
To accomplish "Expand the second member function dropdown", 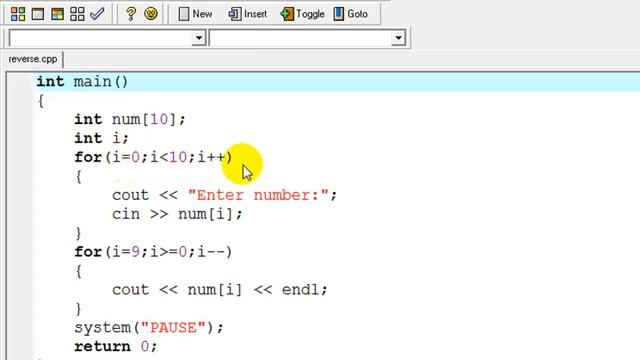I will [398, 38].
